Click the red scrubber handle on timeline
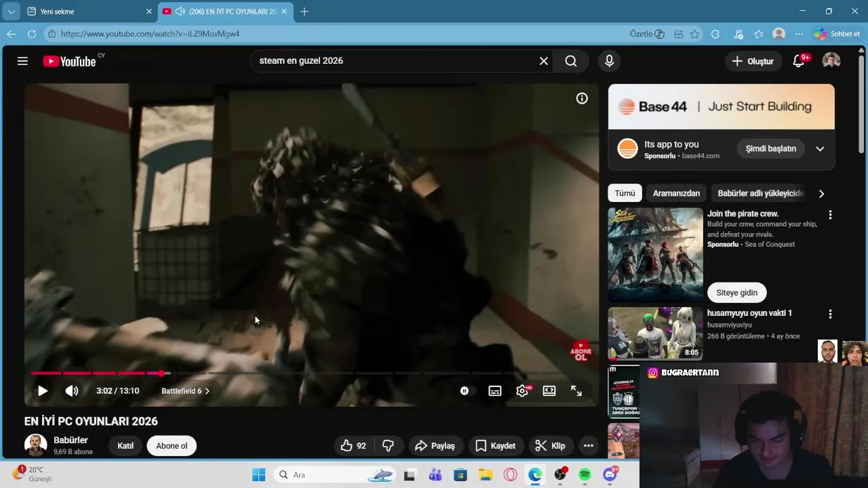Screen dimensions: 868x488 pos(161,373)
